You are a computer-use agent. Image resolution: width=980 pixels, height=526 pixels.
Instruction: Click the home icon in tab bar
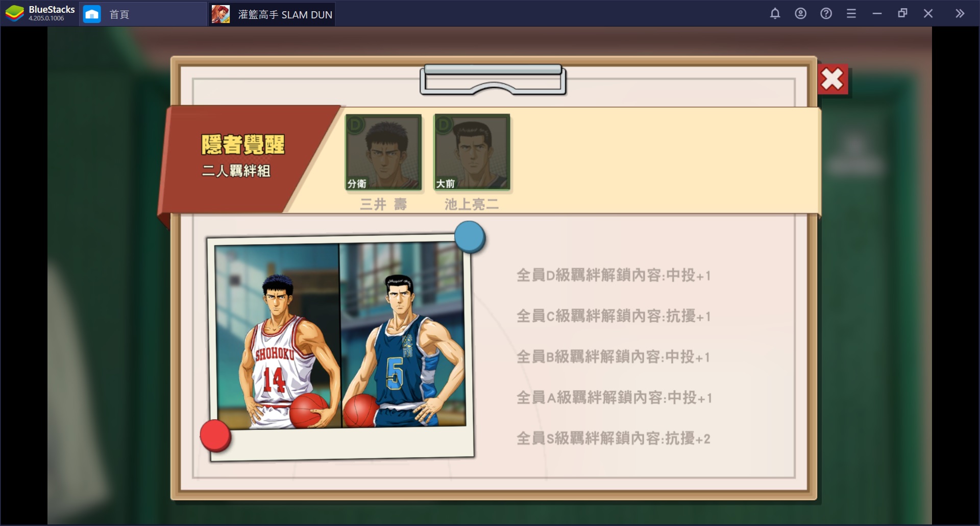pos(92,14)
